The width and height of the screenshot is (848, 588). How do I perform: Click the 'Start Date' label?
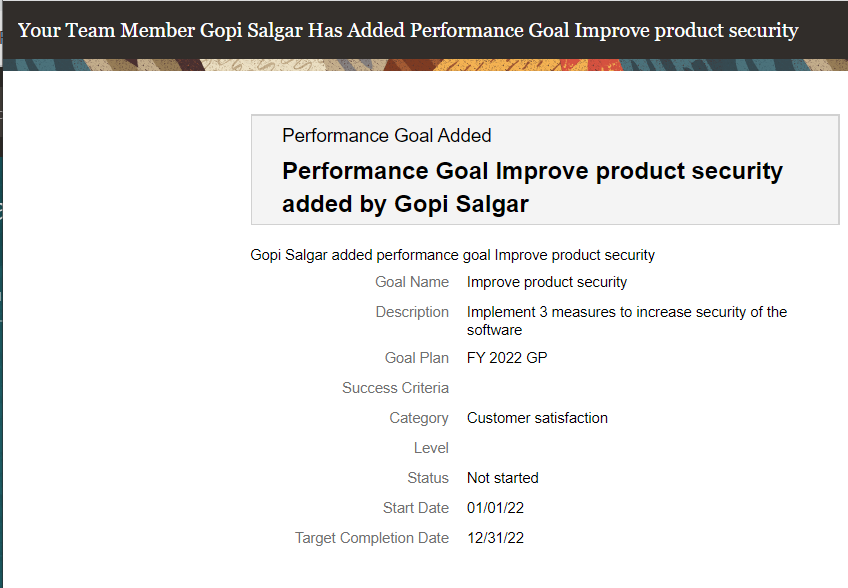[x=415, y=508]
